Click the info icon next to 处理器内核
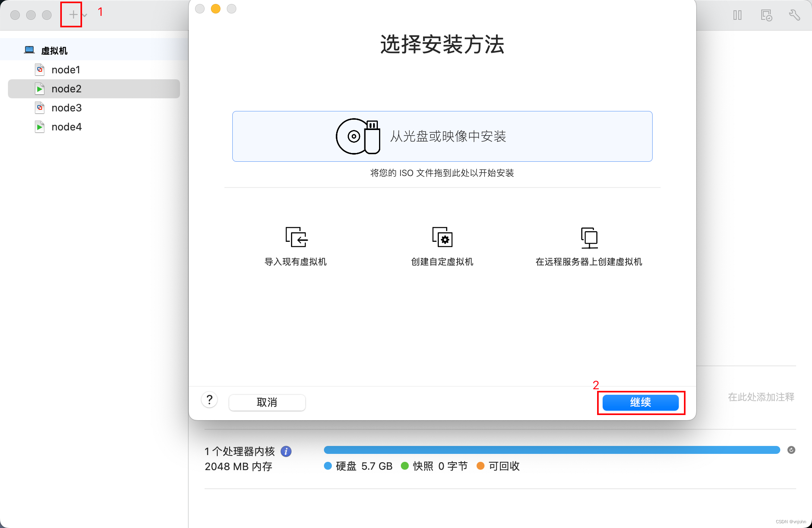812x528 pixels. click(x=286, y=451)
